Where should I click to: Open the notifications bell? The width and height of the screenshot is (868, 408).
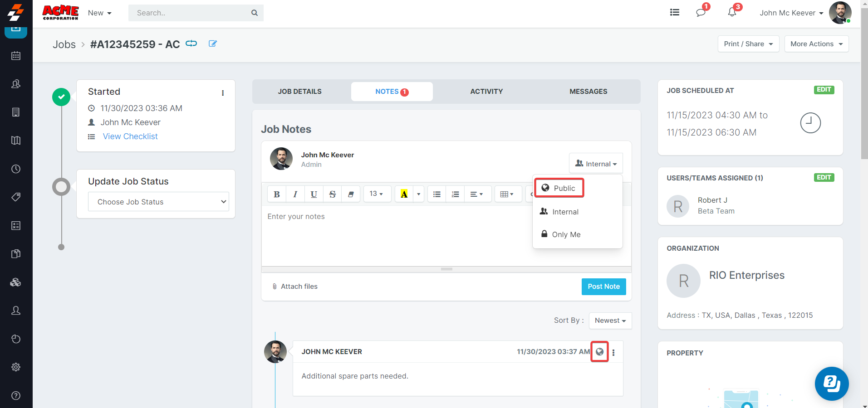click(x=732, y=12)
